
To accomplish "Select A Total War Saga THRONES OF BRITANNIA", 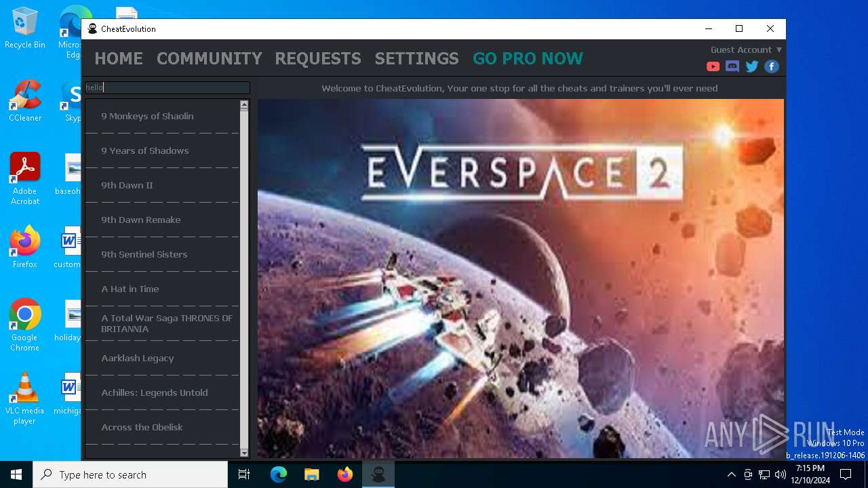I will pyautogui.click(x=163, y=323).
